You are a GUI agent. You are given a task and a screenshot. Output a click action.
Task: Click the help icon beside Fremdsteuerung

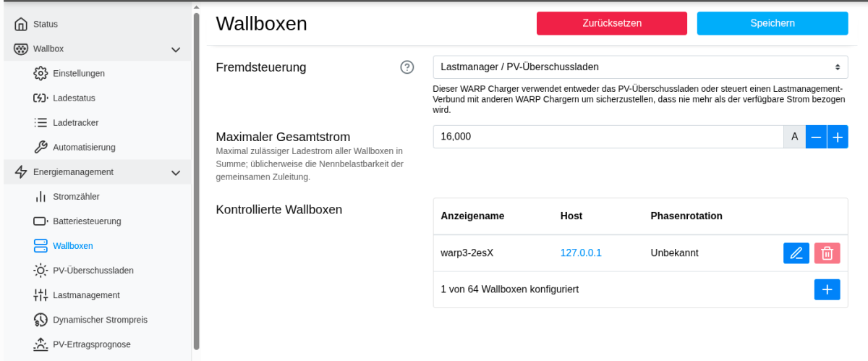pos(407,67)
